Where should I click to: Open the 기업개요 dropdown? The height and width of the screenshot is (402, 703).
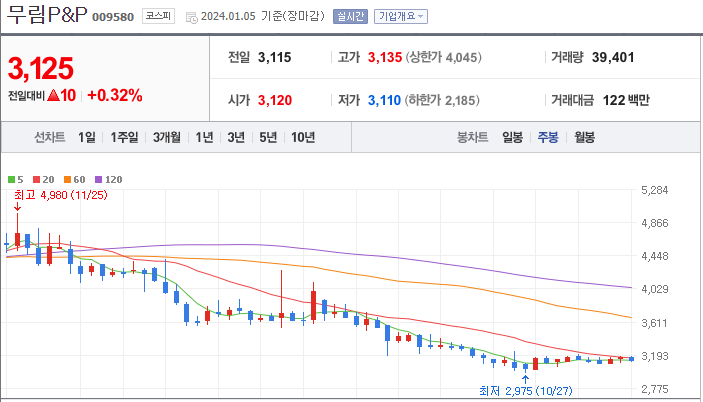(x=401, y=17)
